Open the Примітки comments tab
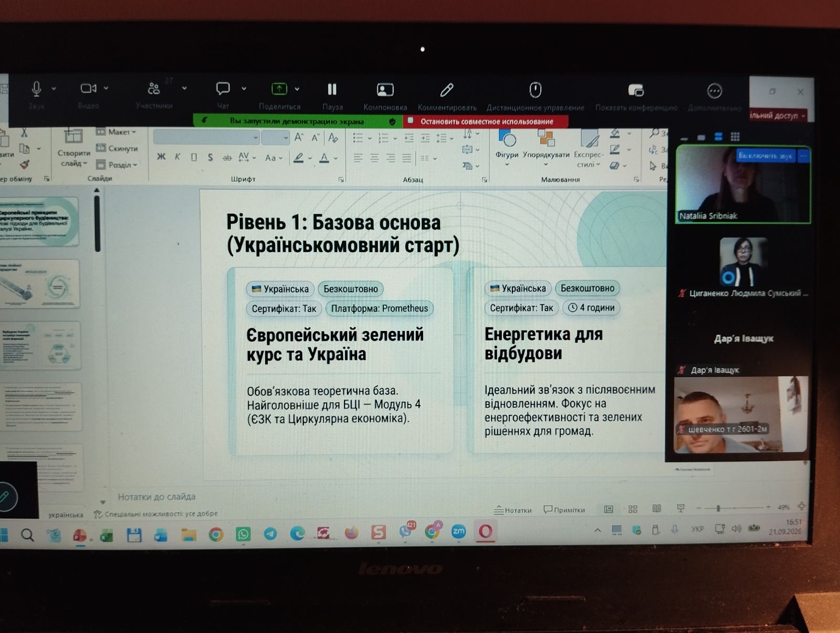 (x=564, y=510)
